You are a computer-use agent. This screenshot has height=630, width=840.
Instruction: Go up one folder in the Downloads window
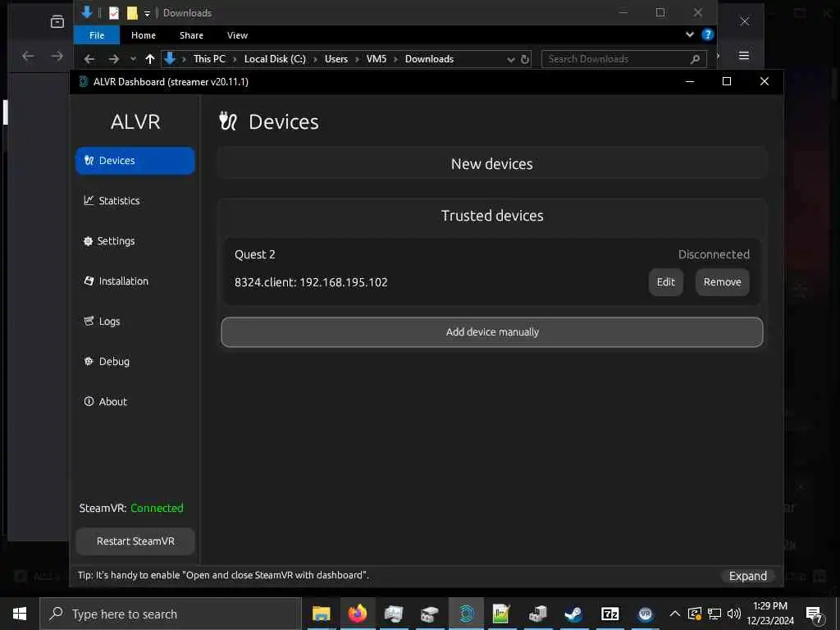pos(150,59)
